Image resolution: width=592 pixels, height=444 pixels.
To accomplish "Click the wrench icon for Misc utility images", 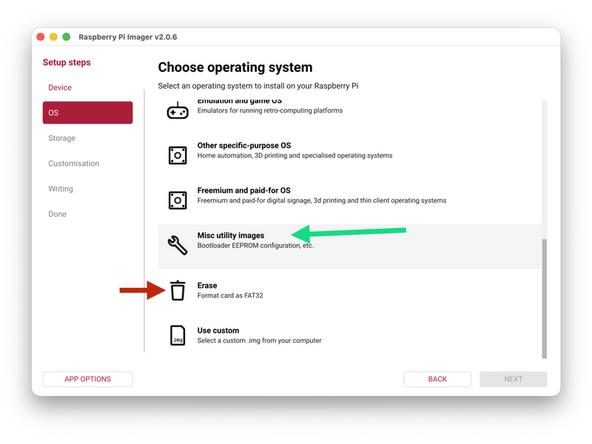I will tap(177, 245).
